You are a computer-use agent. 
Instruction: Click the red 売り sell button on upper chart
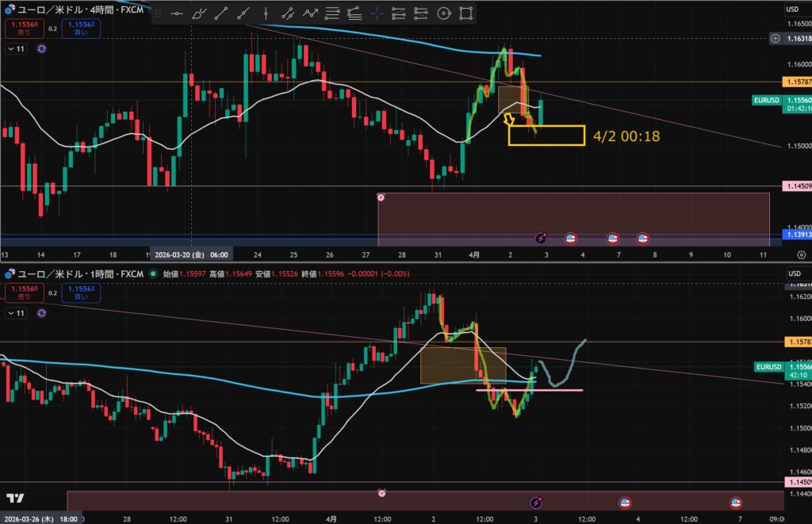(x=23, y=28)
